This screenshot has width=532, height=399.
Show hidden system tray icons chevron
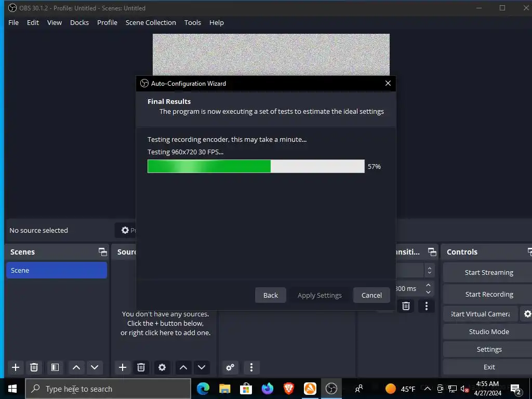click(x=428, y=389)
